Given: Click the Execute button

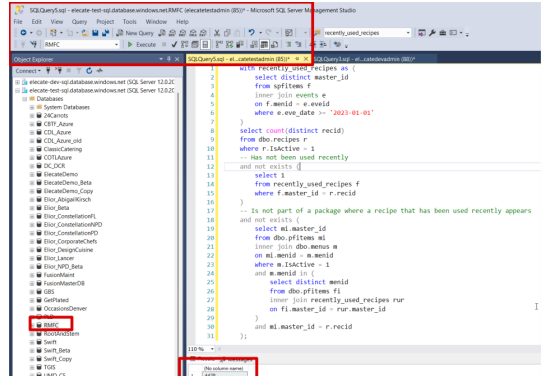Looking at the screenshot, I should [x=142, y=44].
